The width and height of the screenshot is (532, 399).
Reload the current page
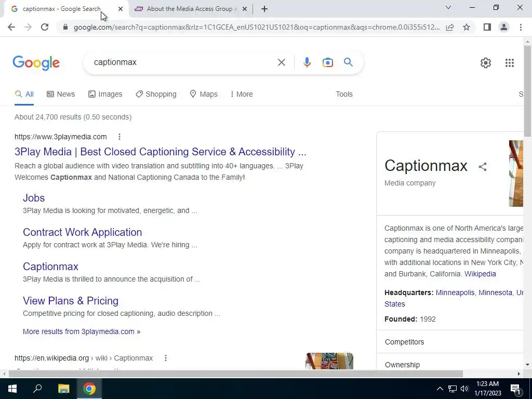[45, 27]
